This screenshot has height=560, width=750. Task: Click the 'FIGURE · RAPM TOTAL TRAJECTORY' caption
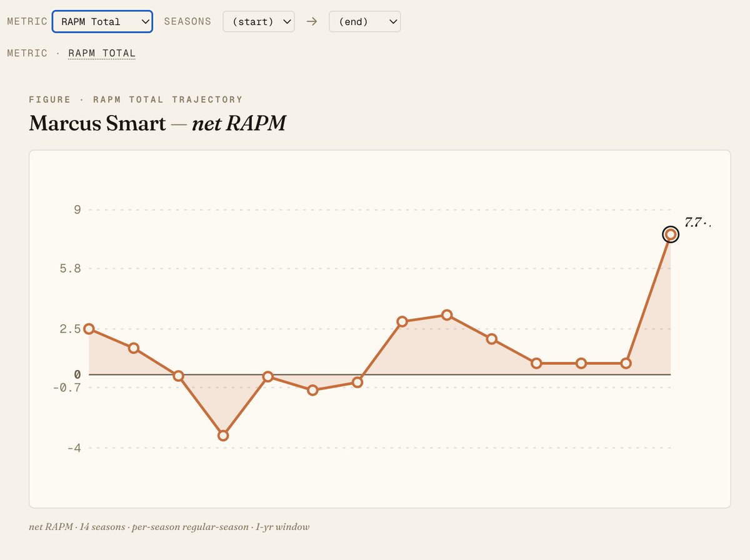point(136,99)
